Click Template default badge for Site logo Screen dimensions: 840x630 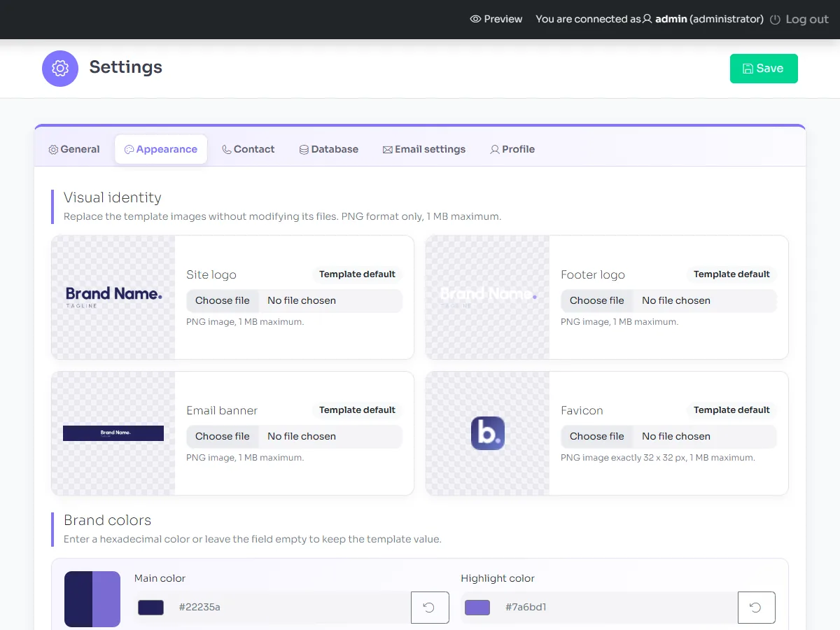357,274
